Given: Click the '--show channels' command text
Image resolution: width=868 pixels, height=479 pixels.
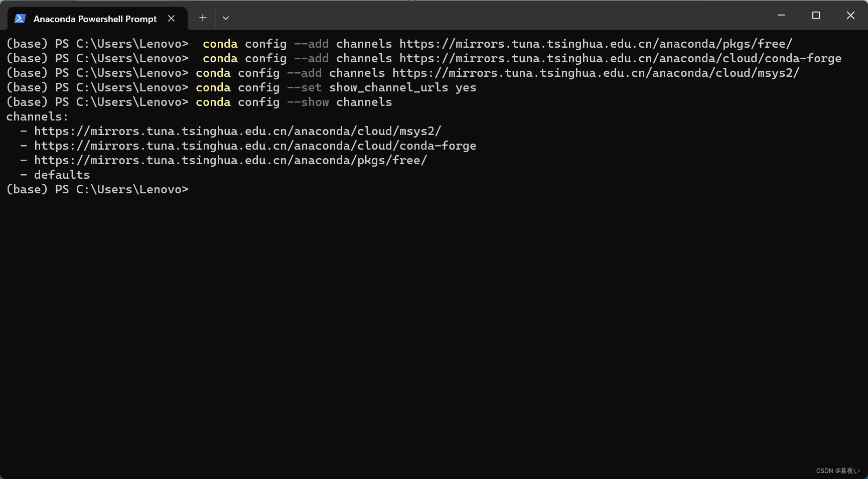Looking at the screenshot, I should (339, 102).
